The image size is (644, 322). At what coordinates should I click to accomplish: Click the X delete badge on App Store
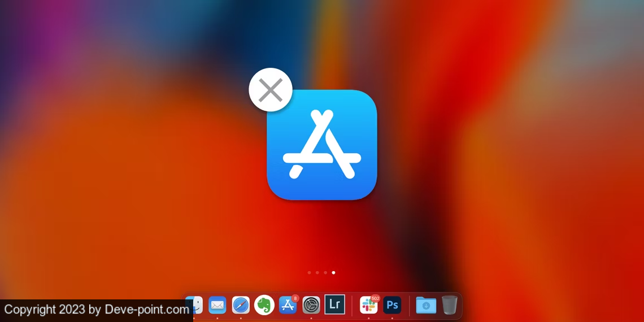[270, 89]
